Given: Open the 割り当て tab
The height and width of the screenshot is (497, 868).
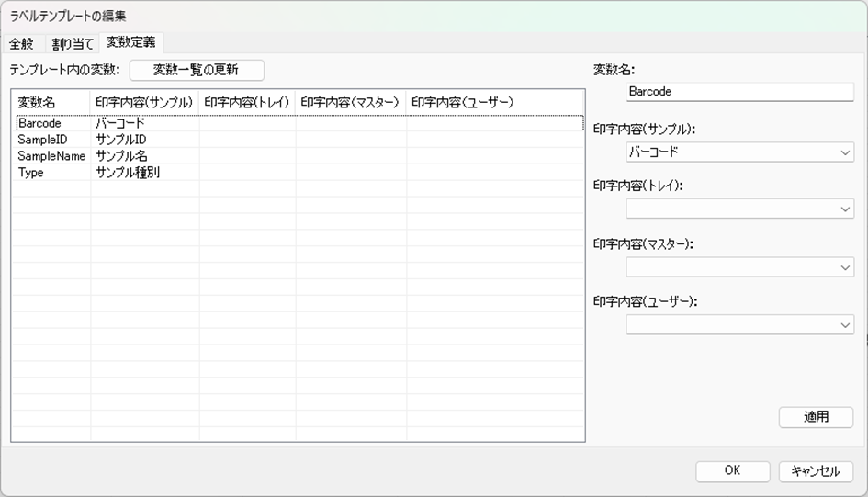Looking at the screenshot, I should coord(73,43).
